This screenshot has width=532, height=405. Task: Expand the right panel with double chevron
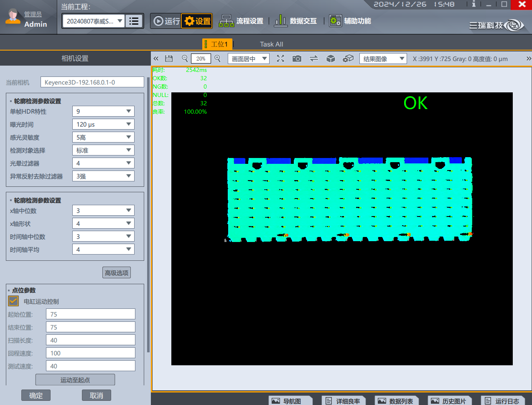[528, 59]
